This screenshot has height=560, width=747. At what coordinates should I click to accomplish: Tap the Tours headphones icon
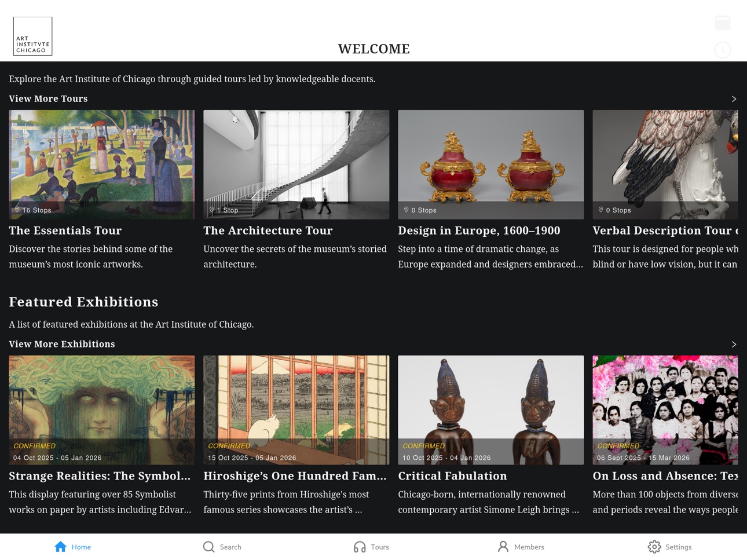[360, 547]
